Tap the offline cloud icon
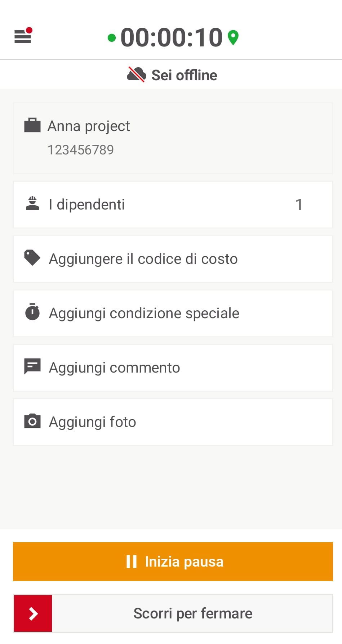The image size is (342, 644). [x=136, y=75]
